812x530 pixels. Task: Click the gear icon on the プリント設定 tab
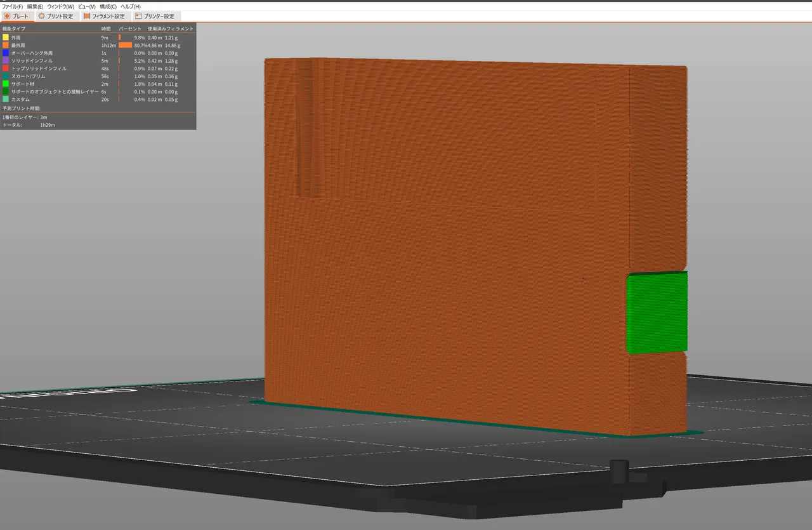40,16
